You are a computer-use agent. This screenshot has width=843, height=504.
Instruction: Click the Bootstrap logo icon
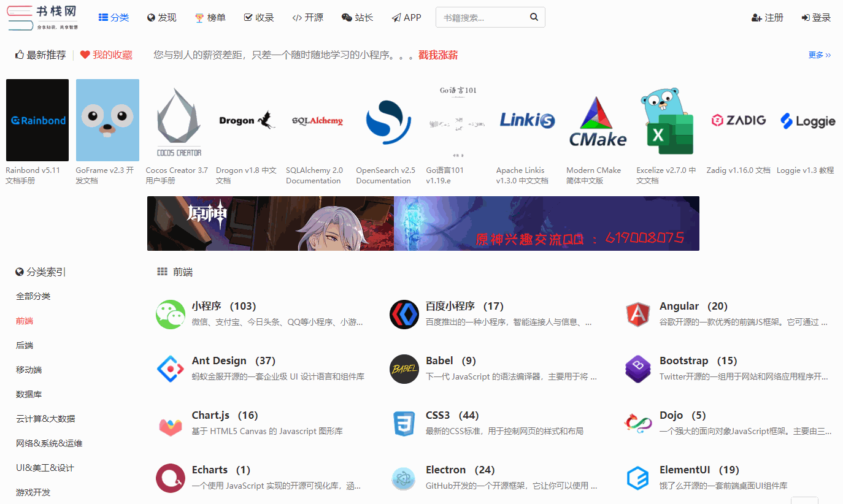pos(637,368)
